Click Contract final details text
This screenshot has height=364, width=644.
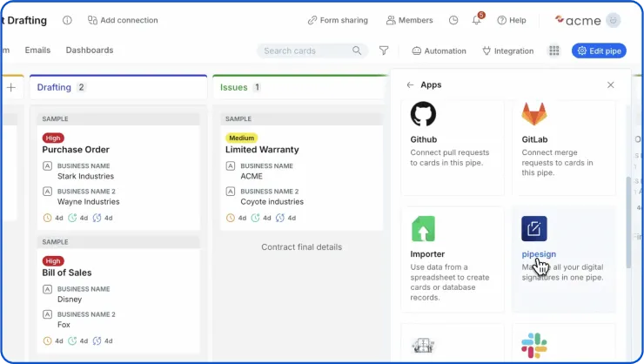pos(301,247)
